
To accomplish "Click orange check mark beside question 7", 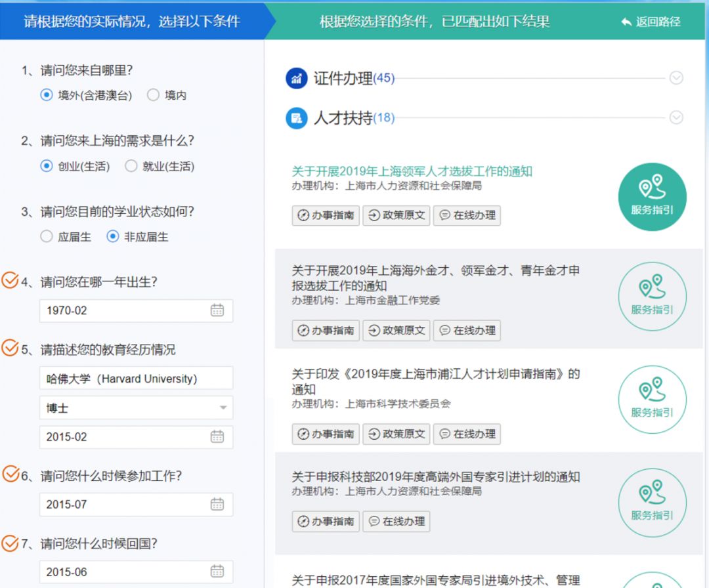I will tap(10, 543).
